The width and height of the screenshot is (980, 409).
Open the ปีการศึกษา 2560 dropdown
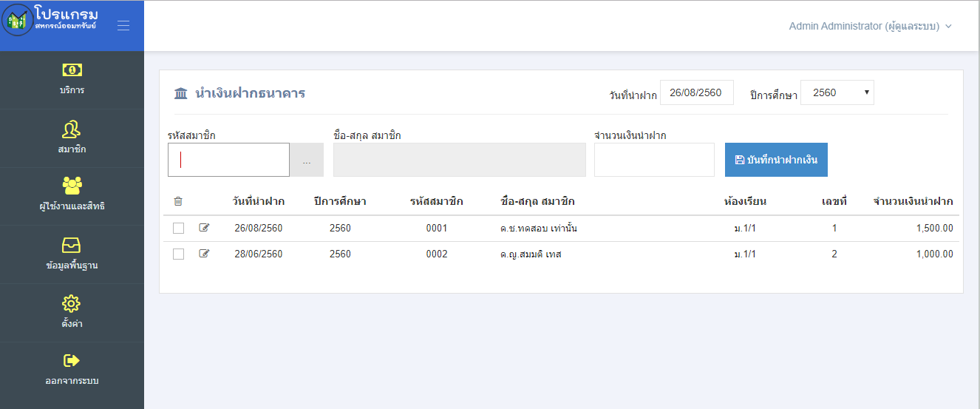[x=837, y=92]
